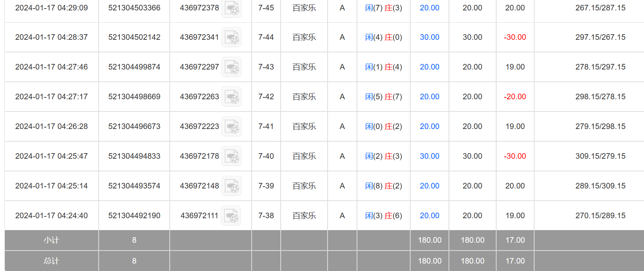The image size is (644, 271).
Task: Click result 闲(7) 庄(3) in row 7-45
Action: (x=383, y=8)
